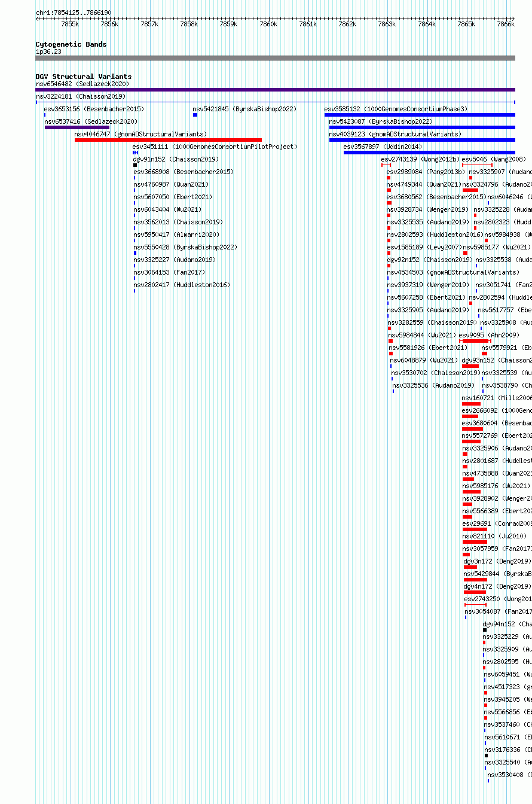
Task: Open esv3451111 (1000GenomesConsortiumPilotProject)
Action: [x=215, y=147]
